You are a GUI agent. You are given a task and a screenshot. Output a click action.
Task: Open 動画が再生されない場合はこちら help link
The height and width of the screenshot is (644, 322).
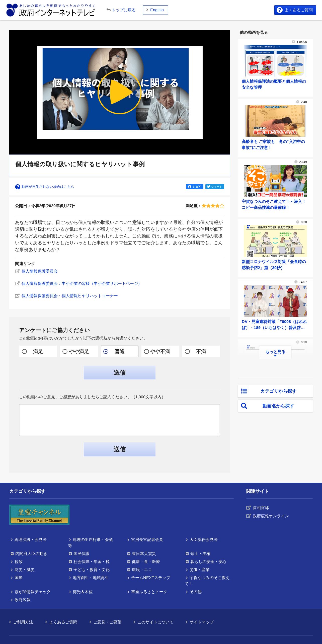[x=45, y=187]
